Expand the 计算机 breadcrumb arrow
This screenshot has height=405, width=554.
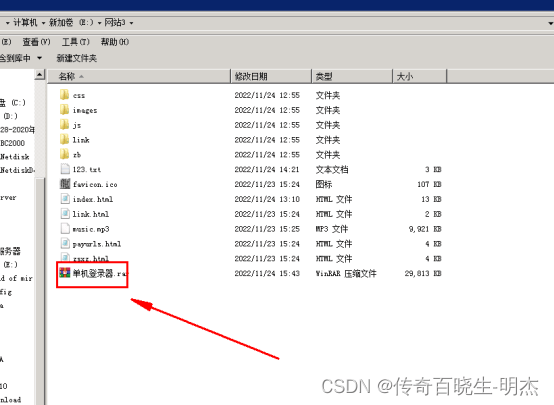point(43,23)
